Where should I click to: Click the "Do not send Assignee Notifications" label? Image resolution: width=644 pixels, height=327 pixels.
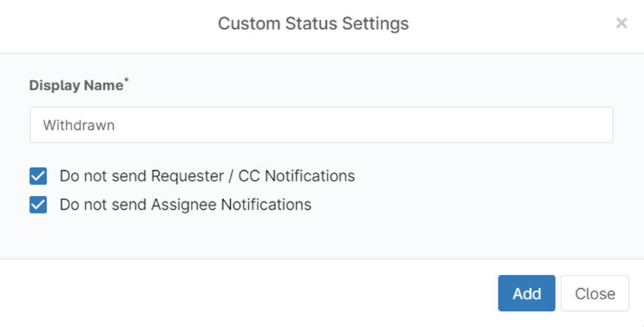[185, 205]
